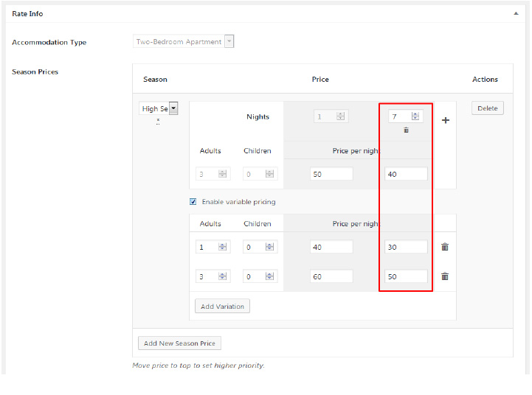Click Add New Season Price button
Screen dimensions: 532x395
coord(179,343)
